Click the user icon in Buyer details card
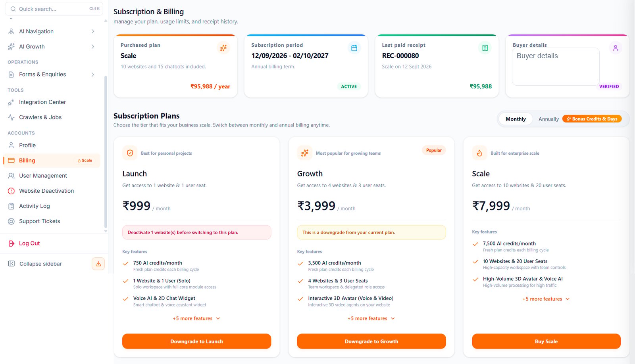Viewport: 635px width, 364px height. click(615, 48)
